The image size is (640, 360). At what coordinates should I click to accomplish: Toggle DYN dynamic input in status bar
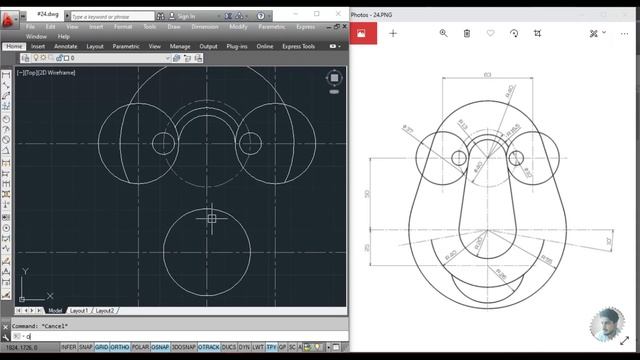pos(244,347)
